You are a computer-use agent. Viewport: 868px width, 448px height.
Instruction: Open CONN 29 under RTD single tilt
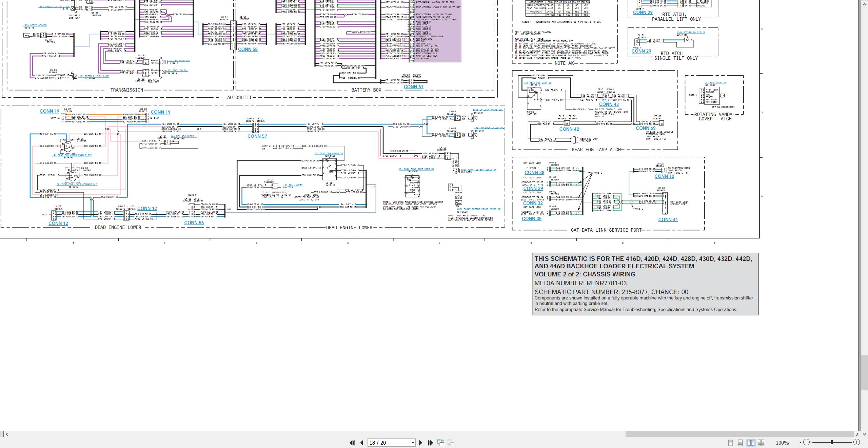coord(641,51)
